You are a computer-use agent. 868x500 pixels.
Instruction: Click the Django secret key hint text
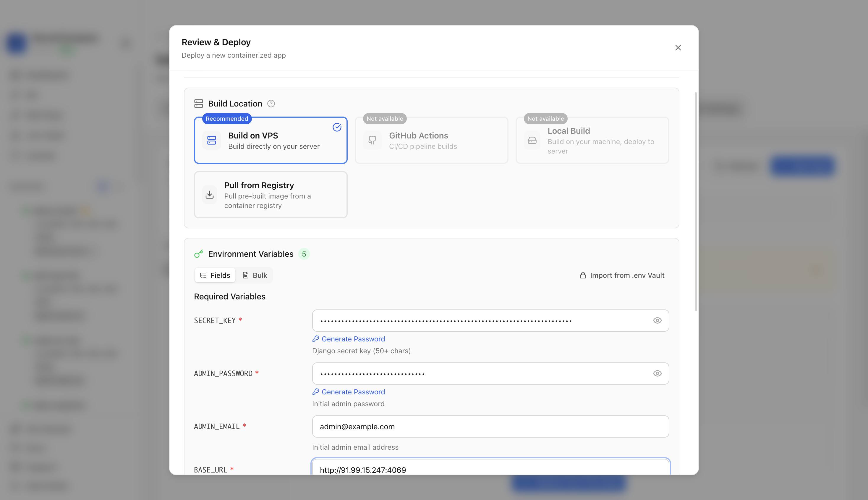361,351
